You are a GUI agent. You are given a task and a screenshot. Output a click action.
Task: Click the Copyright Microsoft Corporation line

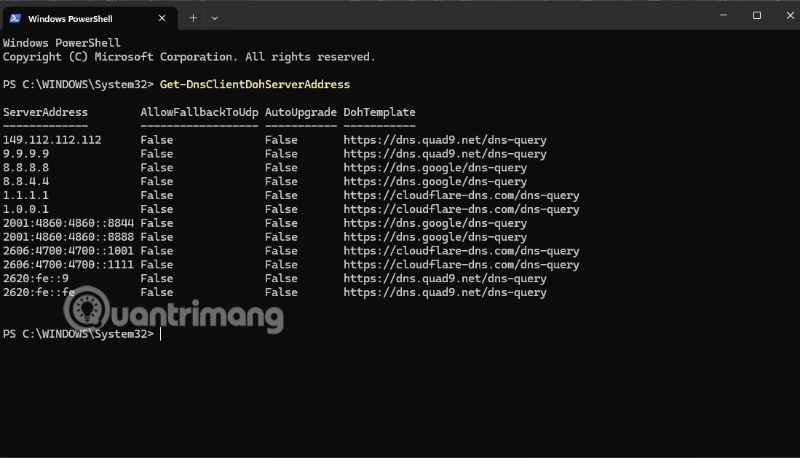coord(189,57)
